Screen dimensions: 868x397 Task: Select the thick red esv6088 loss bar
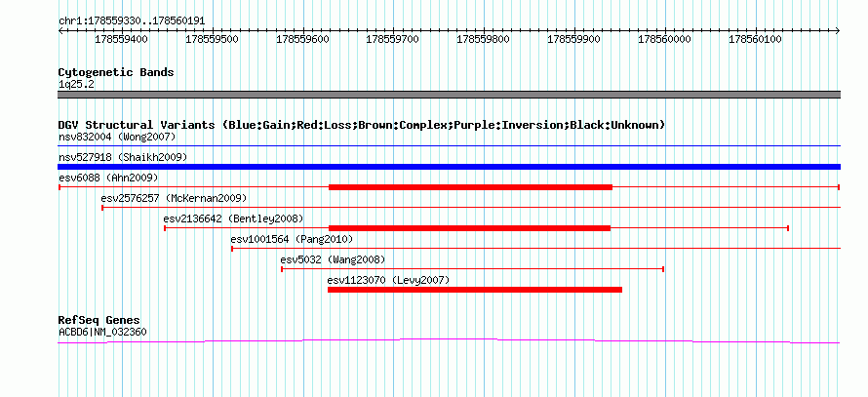pos(470,187)
